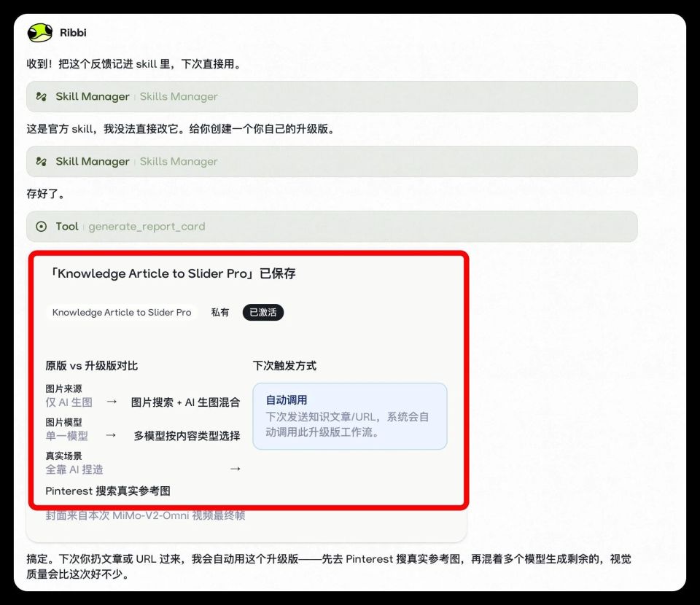Expand the Skill Manager row above 存好了
The width and height of the screenshot is (700, 605).
point(332,162)
